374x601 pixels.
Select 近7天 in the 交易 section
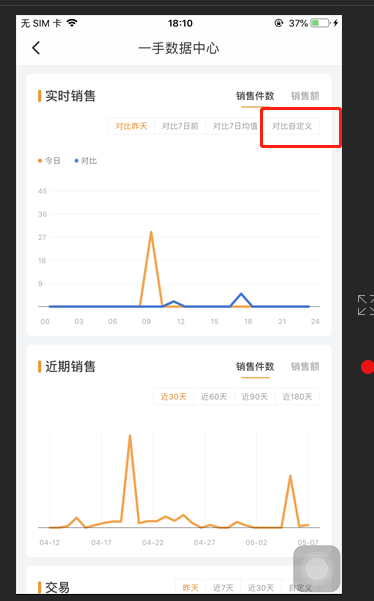(223, 588)
